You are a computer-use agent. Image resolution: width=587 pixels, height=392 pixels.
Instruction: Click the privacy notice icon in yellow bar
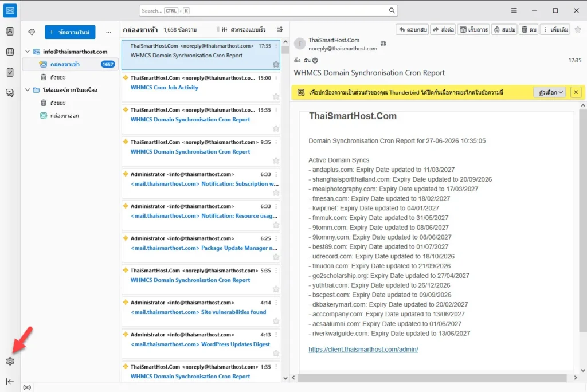tap(301, 92)
